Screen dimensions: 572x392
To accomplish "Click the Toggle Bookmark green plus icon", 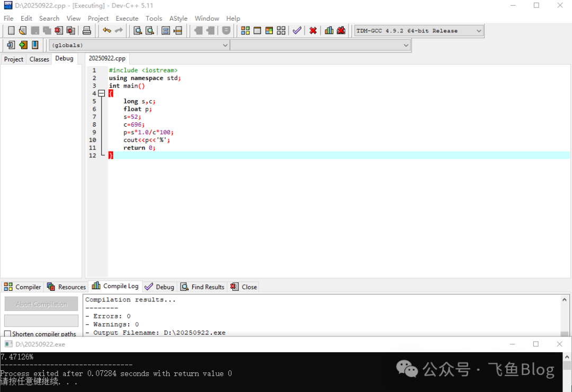I will [23, 45].
